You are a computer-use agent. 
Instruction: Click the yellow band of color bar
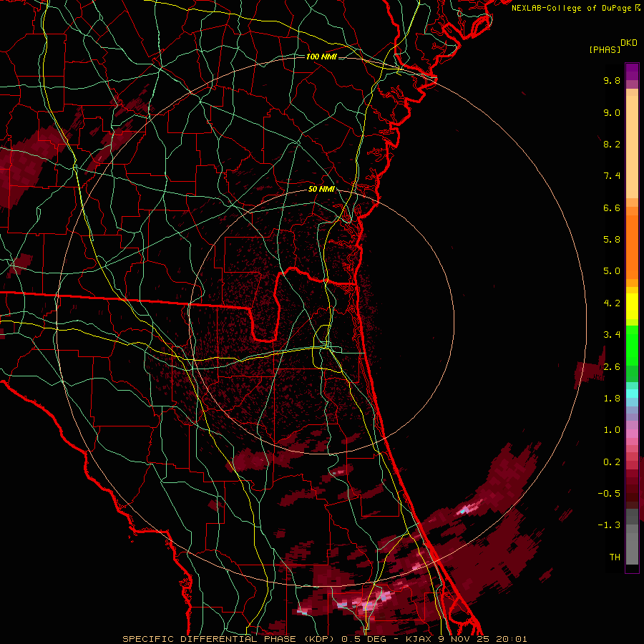[632, 306]
